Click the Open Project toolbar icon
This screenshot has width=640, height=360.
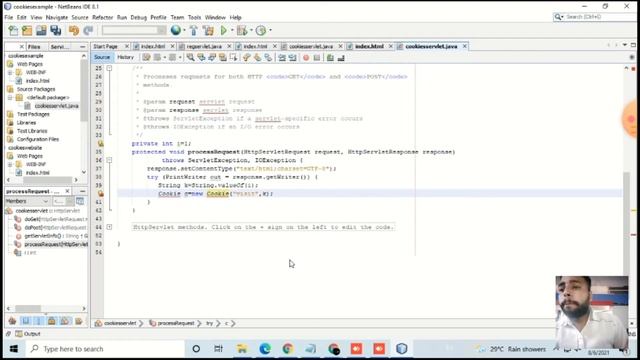click(x=41, y=30)
